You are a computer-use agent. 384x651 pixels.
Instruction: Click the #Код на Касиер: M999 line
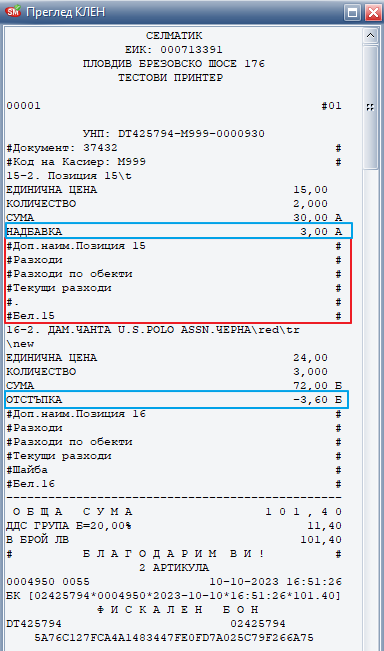(x=174, y=162)
